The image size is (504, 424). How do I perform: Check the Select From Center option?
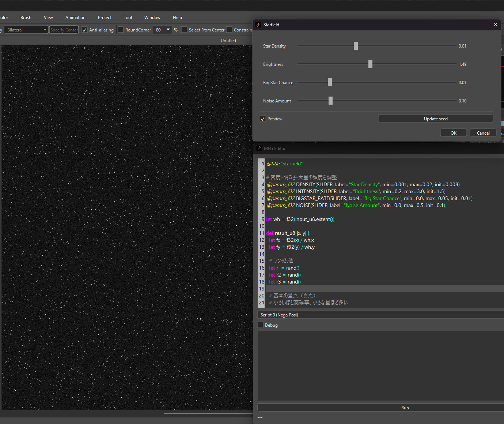click(185, 30)
